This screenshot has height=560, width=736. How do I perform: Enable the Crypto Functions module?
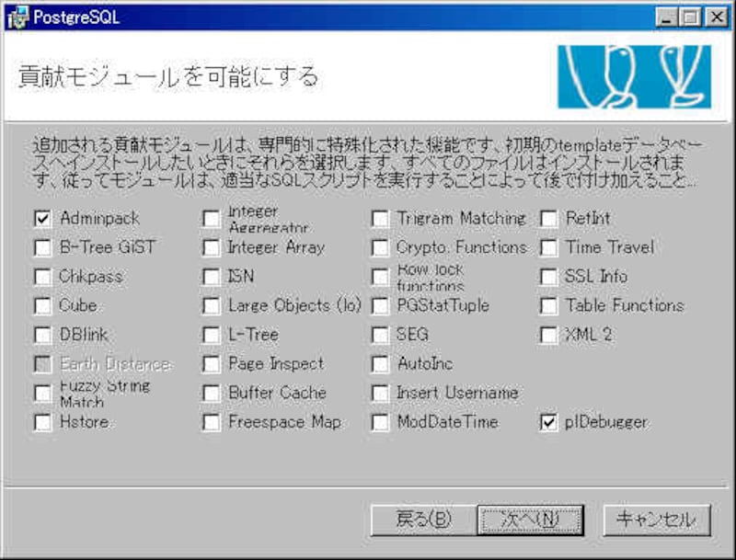pyautogui.click(x=380, y=247)
